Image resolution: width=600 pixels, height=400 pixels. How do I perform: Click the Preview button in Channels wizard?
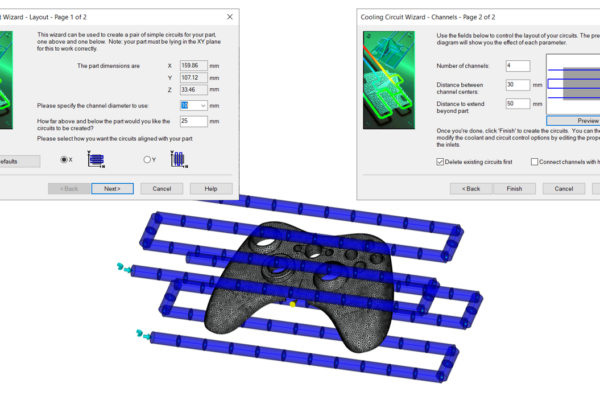(x=573, y=121)
